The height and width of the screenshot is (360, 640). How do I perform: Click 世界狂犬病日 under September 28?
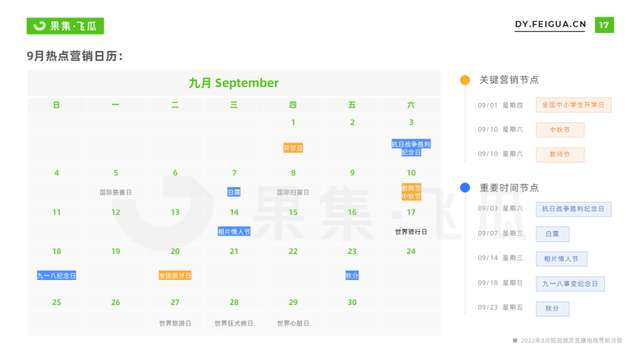click(x=234, y=323)
